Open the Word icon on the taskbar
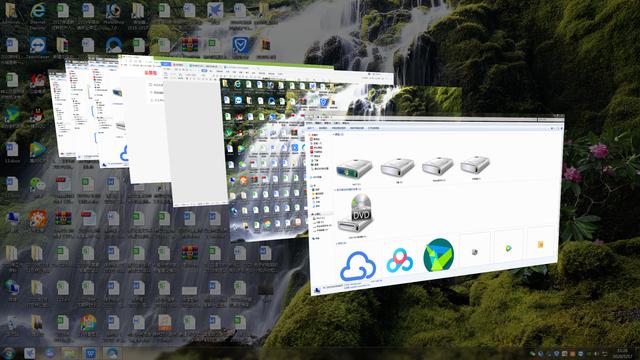This screenshot has height=360, width=640. [90, 353]
